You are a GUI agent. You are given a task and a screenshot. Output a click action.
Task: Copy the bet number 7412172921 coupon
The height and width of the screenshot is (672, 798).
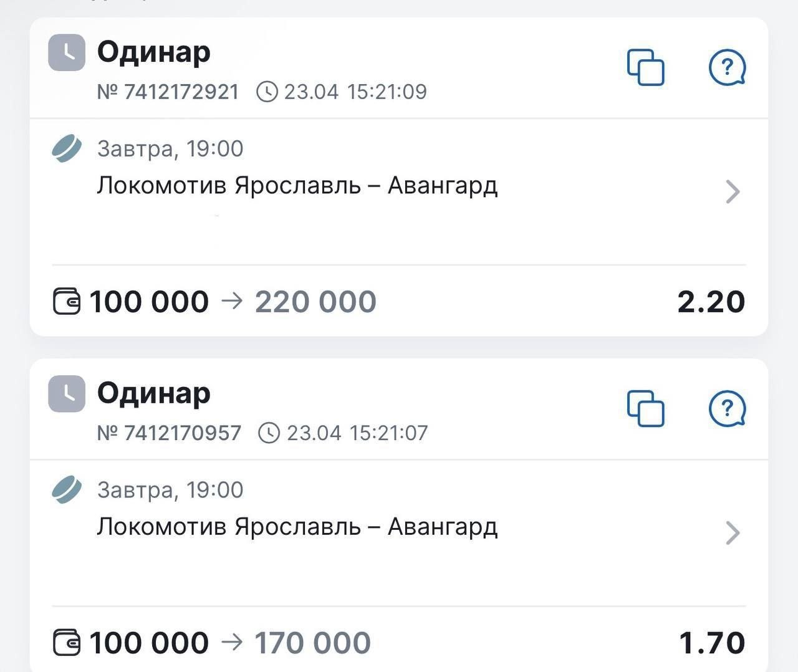pos(645,67)
